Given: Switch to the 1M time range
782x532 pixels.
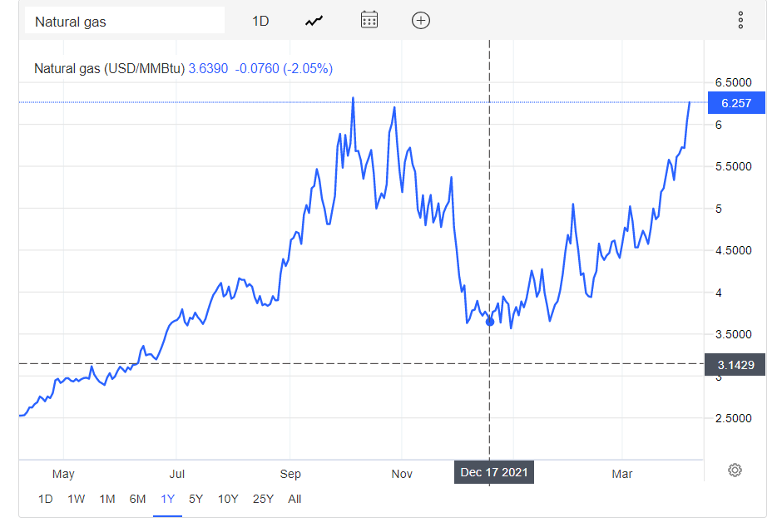Looking at the screenshot, I should [x=107, y=499].
